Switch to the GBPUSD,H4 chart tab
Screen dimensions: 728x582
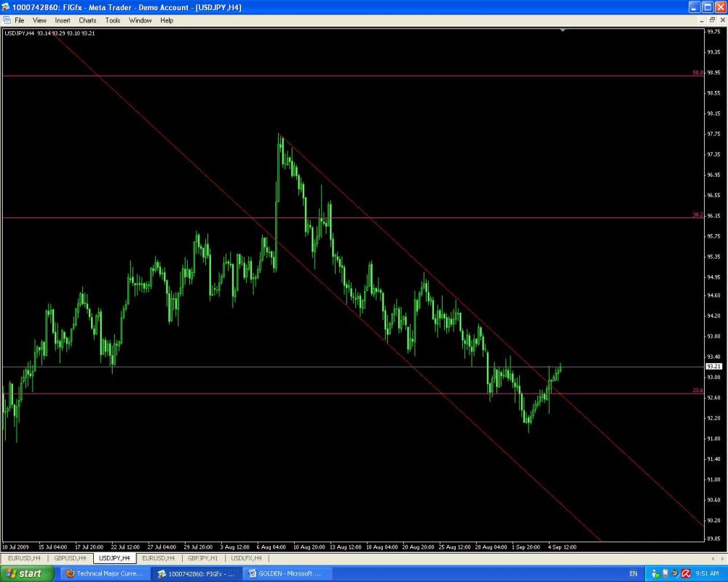pyautogui.click(x=70, y=558)
